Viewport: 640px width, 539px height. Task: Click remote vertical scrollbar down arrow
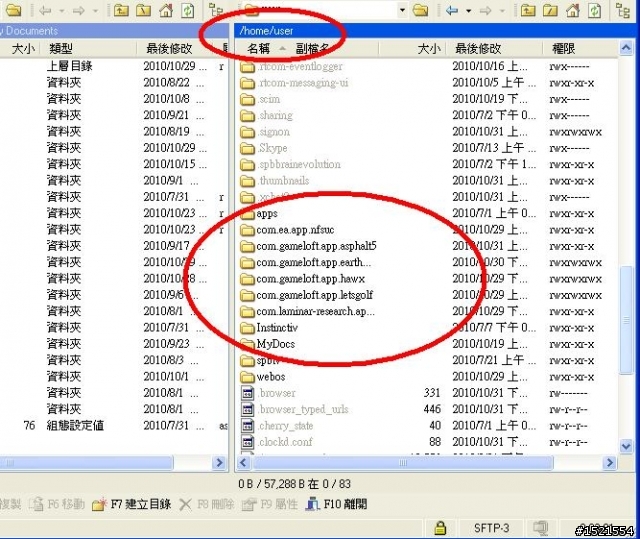[x=626, y=446]
